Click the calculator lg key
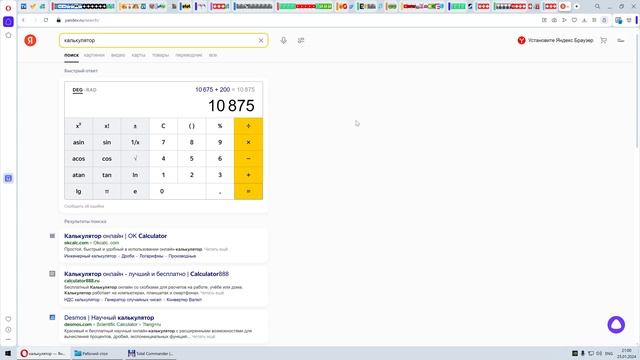Viewport: 640px width, 360px height. [78, 191]
